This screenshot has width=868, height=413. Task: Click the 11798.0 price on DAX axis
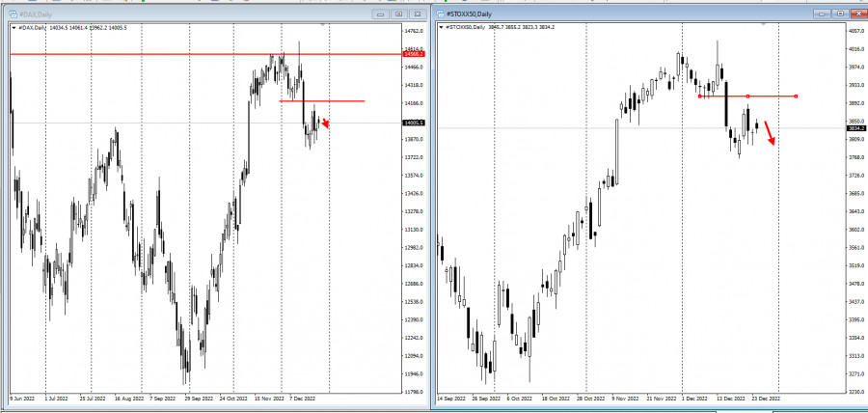click(x=415, y=392)
